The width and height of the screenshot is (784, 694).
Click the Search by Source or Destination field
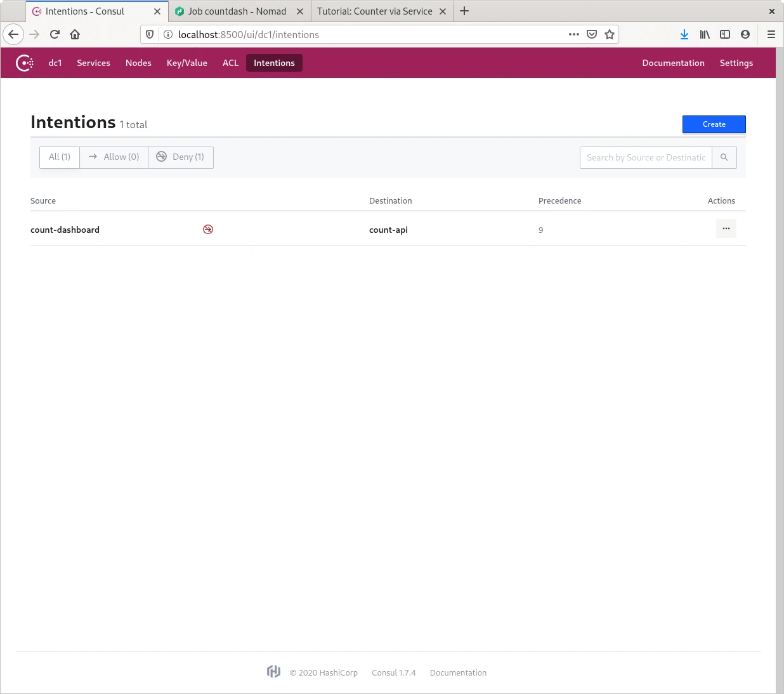(646, 157)
